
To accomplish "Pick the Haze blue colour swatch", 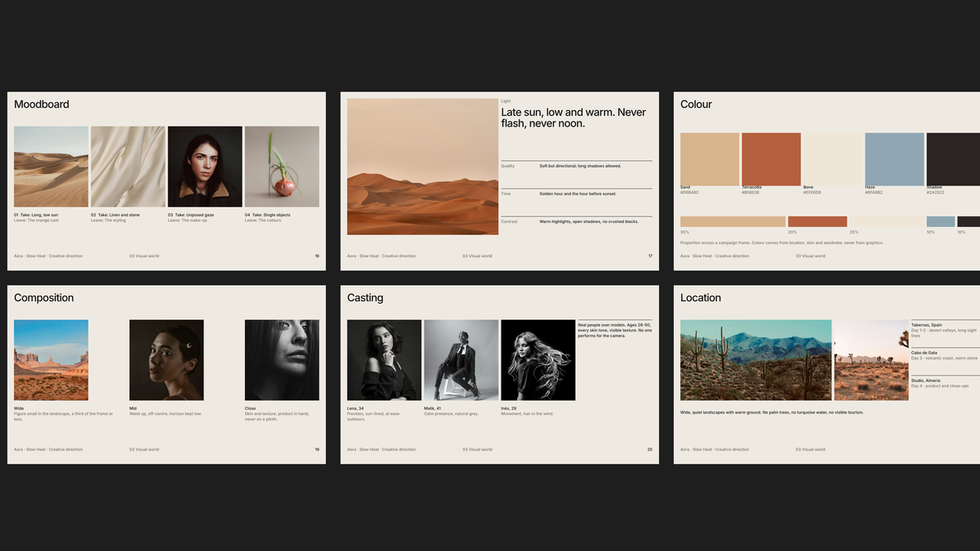I will pos(894,159).
